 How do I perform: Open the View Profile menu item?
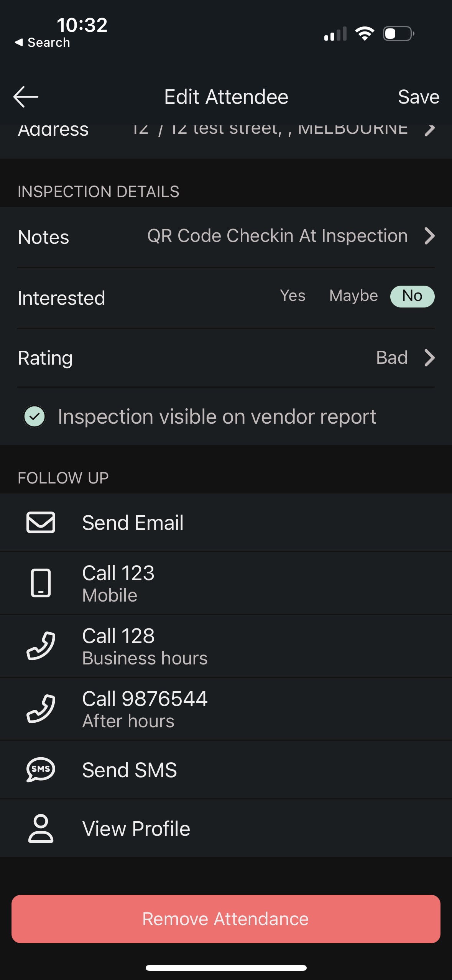click(x=136, y=828)
